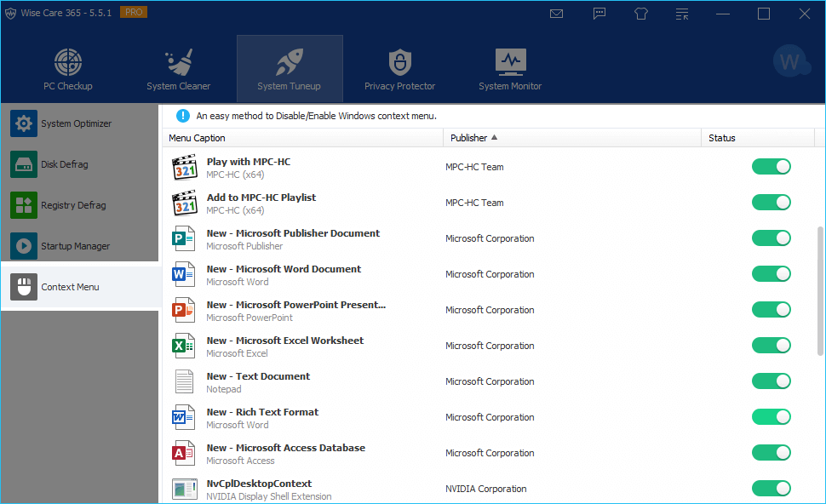Sort by the Status column header
The height and width of the screenshot is (504, 826).
[x=758, y=138]
